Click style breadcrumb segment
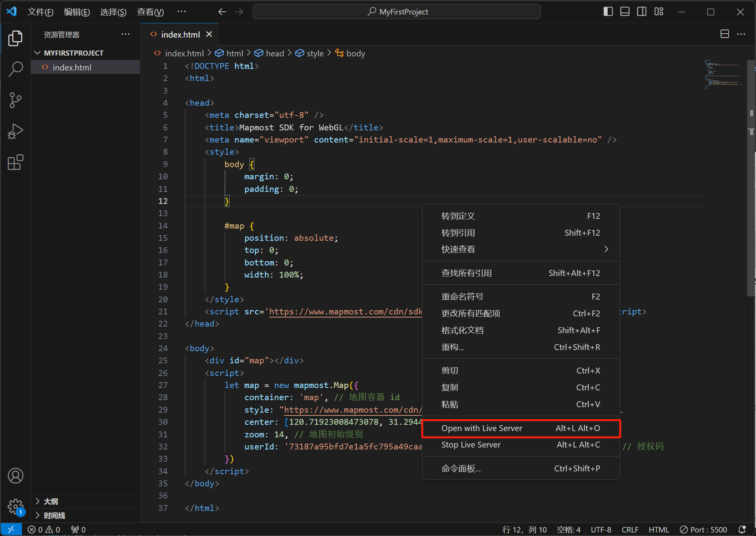The width and height of the screenshot is (756, 536). (x=310, y=53)
